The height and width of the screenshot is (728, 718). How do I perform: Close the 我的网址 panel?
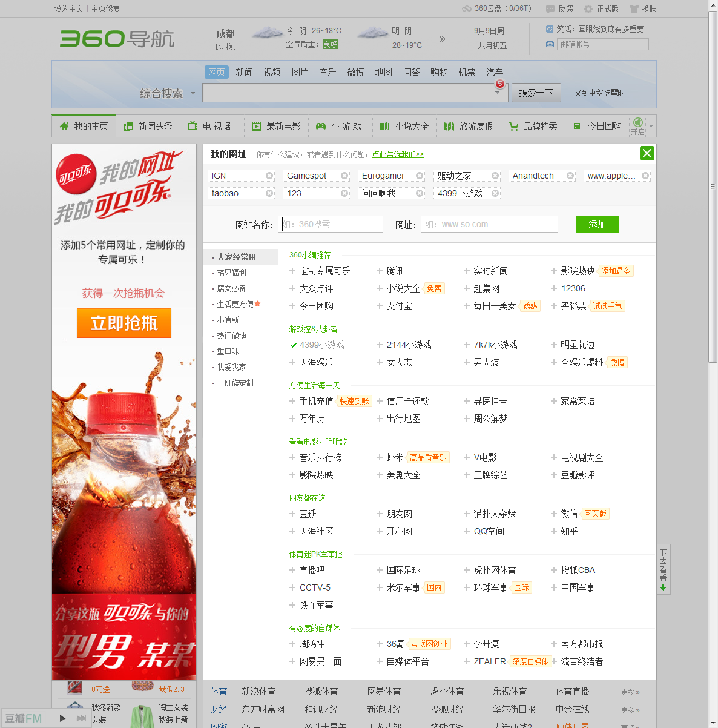647,153
